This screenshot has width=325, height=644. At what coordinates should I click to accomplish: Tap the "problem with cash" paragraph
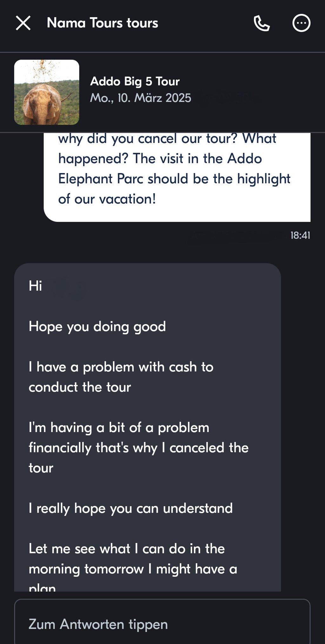click(121, 377)
